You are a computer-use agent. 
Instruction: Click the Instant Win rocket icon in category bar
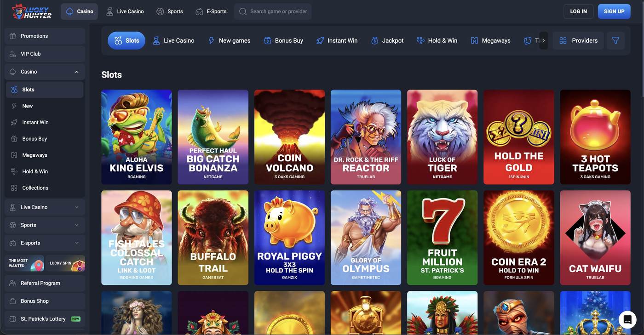[320, 40]
